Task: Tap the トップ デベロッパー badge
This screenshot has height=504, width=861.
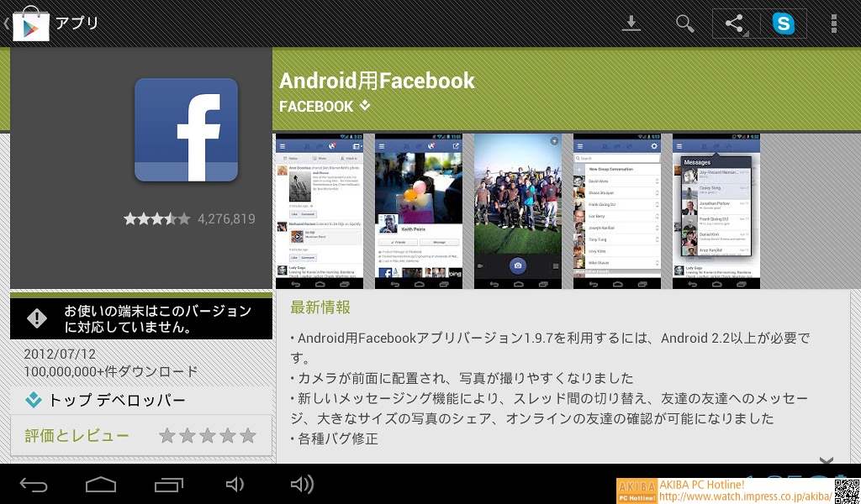Action: [105, 401]
